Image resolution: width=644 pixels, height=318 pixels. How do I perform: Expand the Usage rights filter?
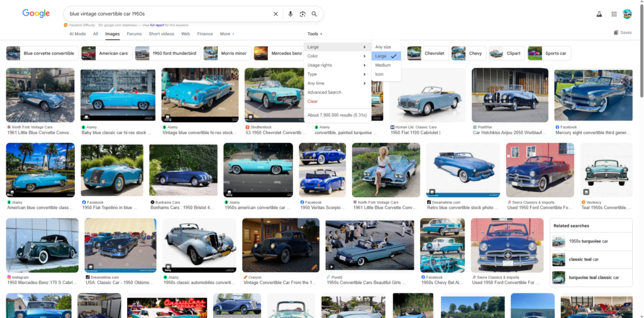(x=336, y=65)
